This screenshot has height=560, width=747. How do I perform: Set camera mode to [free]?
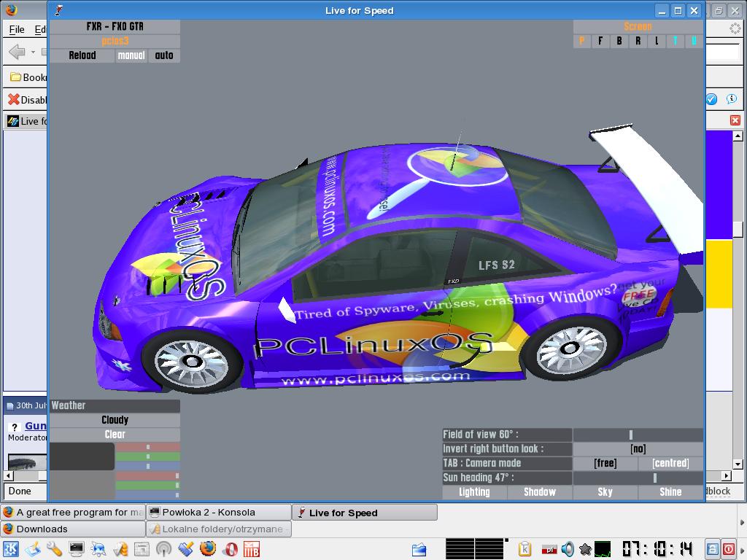tap(605, 463)
